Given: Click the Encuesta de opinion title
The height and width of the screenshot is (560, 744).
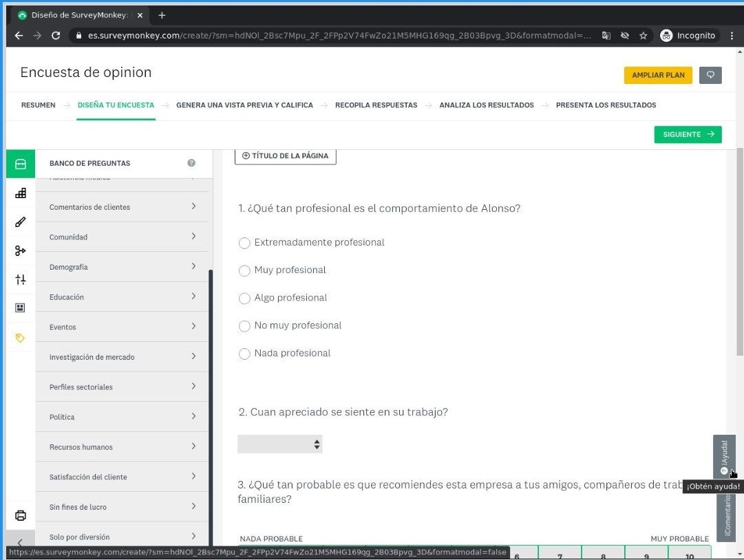Looking at the screenshot, I should tap(86, 72).
